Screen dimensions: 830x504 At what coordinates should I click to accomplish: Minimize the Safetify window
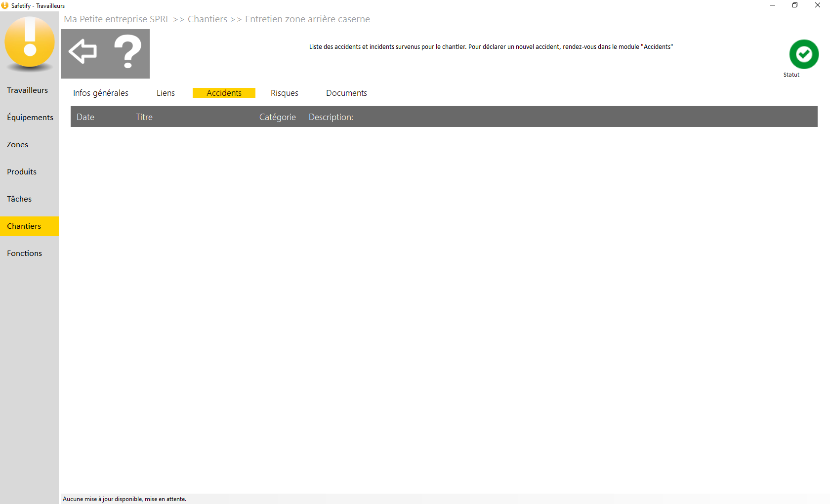[773, 5]
